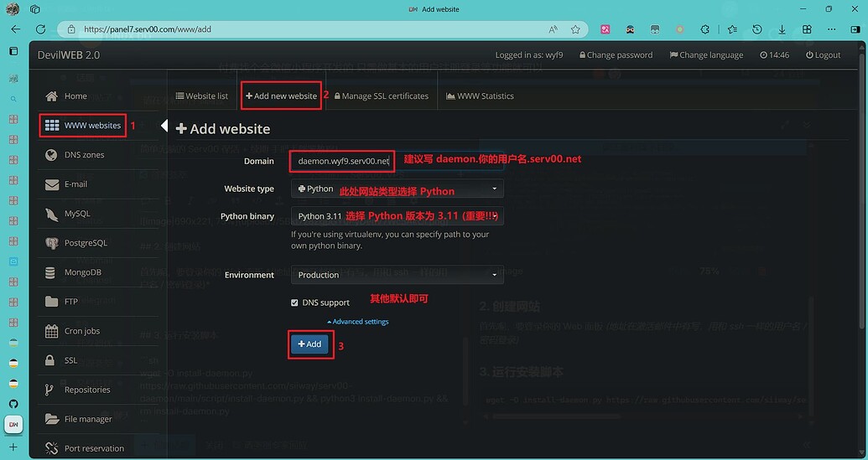Open DNS zones globe icon
Screen dimensions: 868x460
coord(51,155)
